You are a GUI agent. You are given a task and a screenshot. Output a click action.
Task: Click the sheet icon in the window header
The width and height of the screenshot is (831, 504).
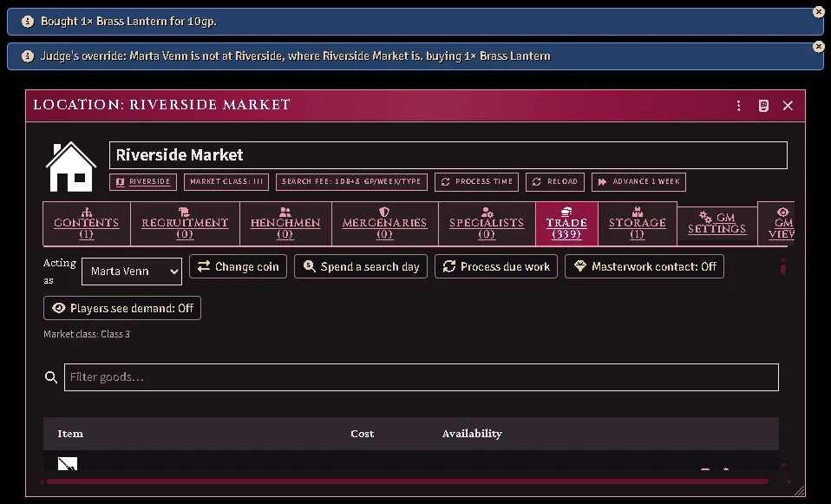pyautogui.click(x=763, y=106)
